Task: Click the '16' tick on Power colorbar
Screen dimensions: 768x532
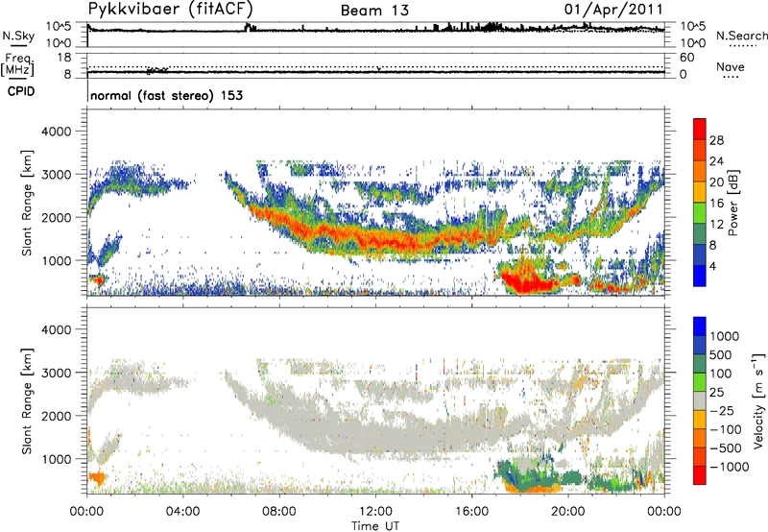Action: pos(716,204)
